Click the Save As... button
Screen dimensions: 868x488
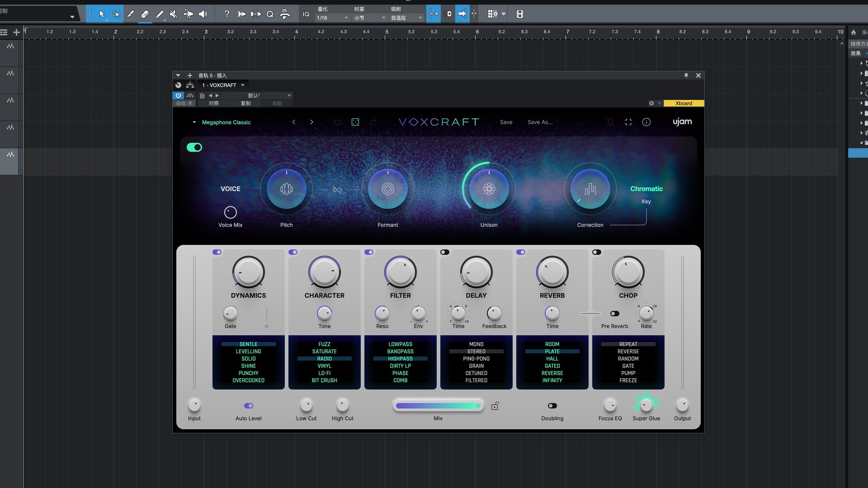(x=540, y=122)
